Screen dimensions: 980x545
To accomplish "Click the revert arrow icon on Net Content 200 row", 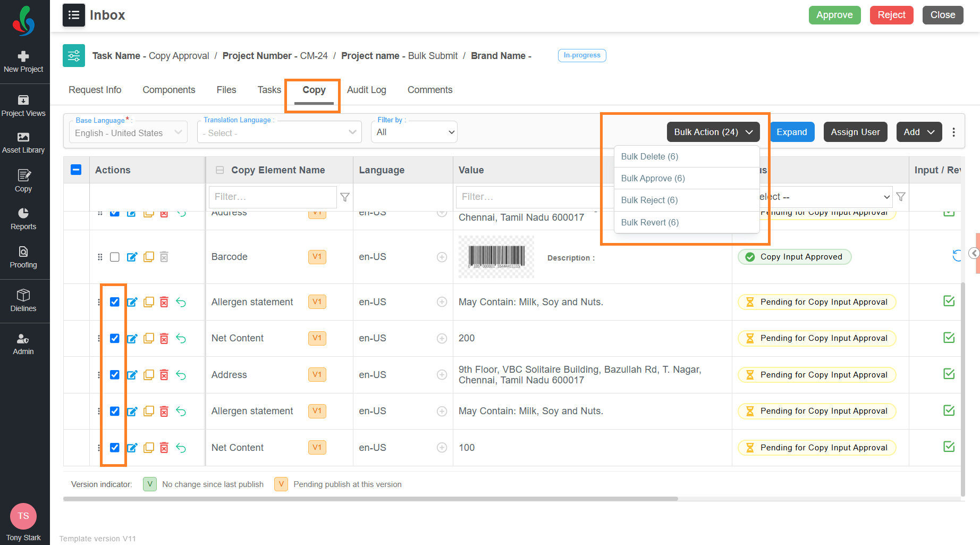I will pyautogui.click(x=181, y=339).
